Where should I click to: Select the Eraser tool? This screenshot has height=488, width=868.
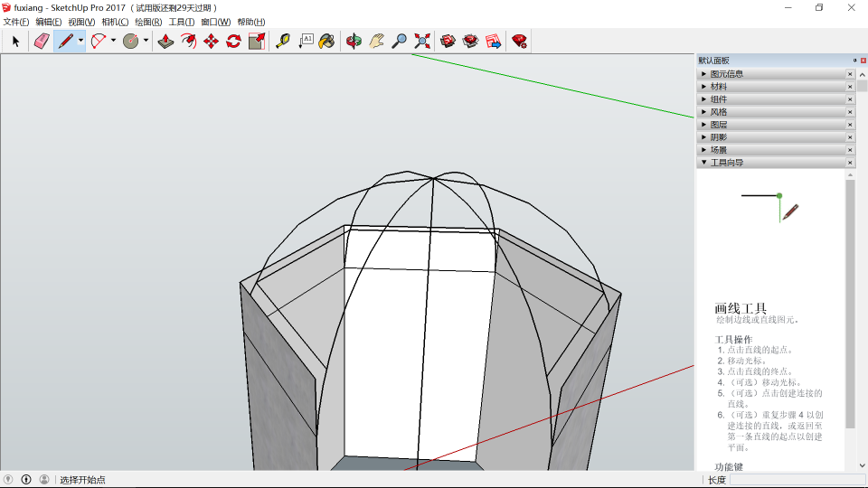click(x=42, y=41)
